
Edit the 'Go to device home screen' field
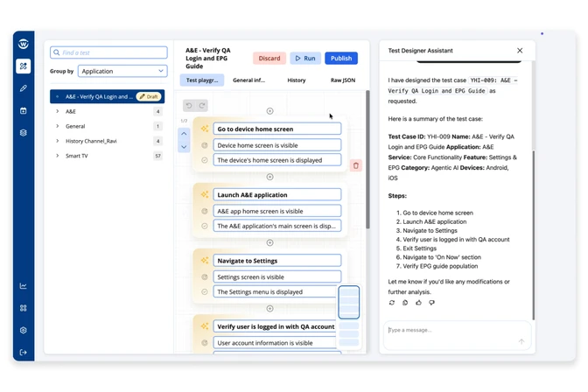[x=277, y=129]
